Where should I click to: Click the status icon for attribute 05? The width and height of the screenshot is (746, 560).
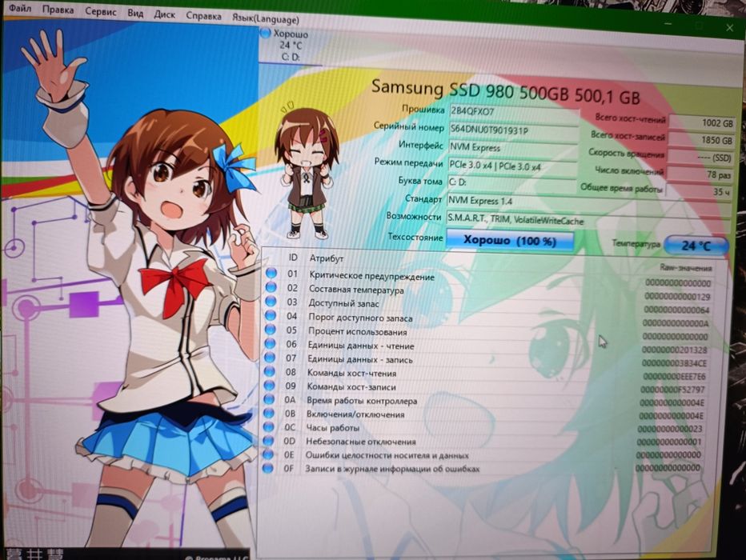pos(271,329)
